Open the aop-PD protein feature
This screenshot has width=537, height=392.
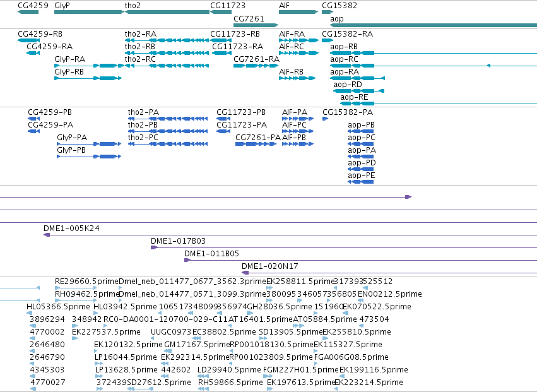(360, 169)
